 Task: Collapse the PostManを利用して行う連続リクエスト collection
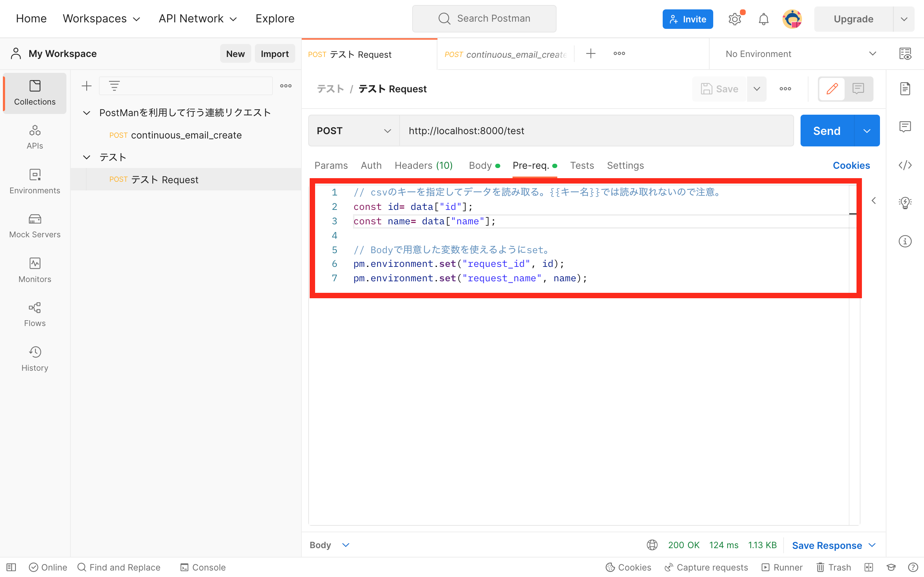tap(86, 112)
